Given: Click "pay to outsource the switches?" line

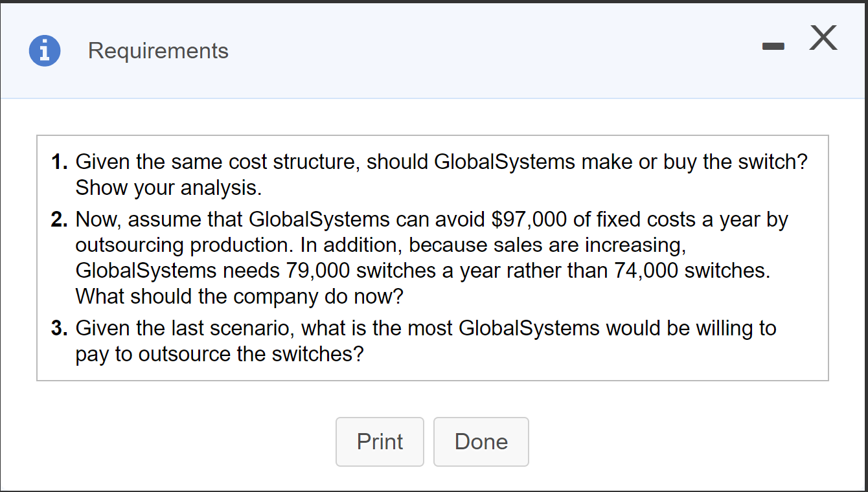Looking at the screenshot, I should coord(220,354).
